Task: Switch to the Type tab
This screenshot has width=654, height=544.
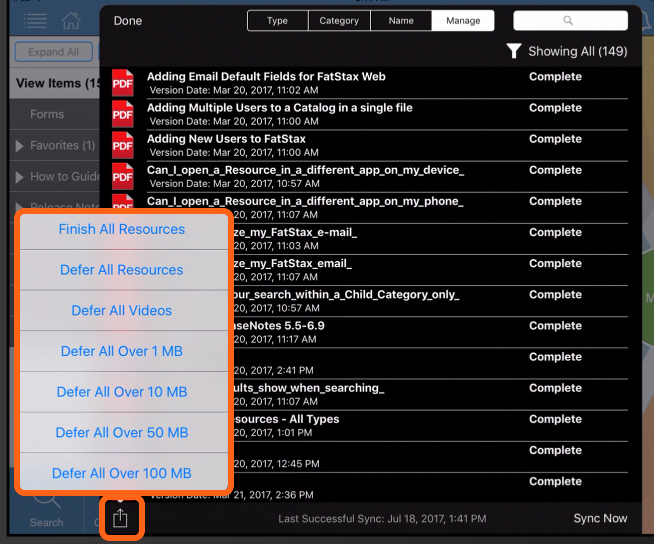Action: [x=277, y=20]
